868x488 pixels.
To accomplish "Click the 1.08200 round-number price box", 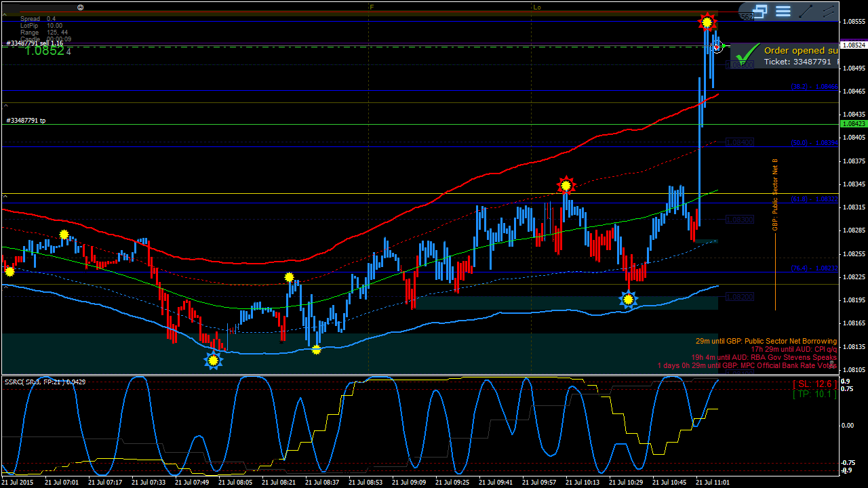I will pos(740,297).
